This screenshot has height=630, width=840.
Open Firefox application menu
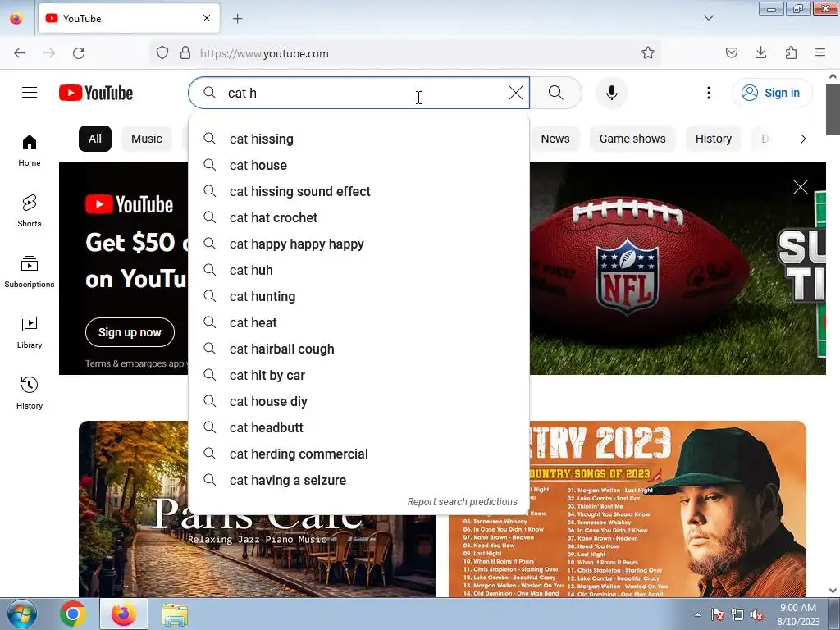(820, 52)
